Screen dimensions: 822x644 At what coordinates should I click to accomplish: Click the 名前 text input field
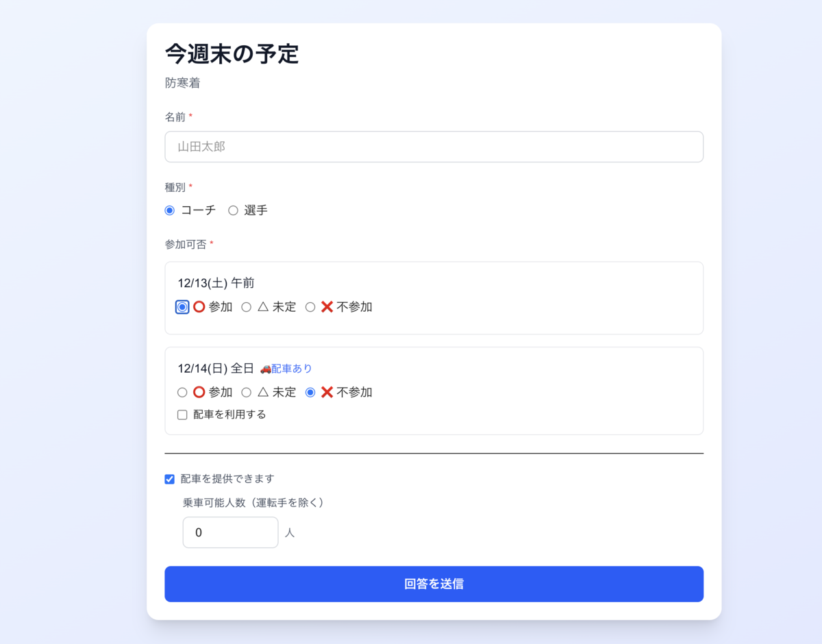434,147
